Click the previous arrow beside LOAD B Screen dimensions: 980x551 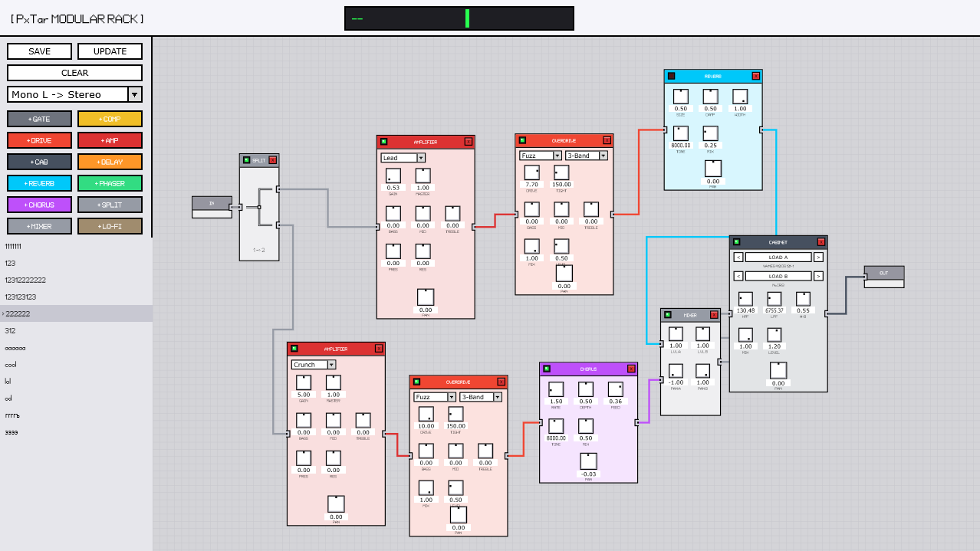point(738,276)
